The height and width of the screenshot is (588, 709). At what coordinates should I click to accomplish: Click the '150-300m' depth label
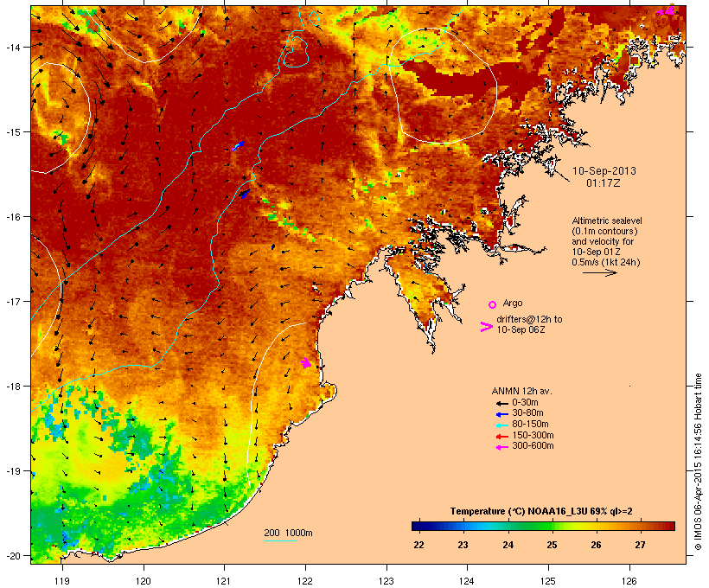pos(533,435)
